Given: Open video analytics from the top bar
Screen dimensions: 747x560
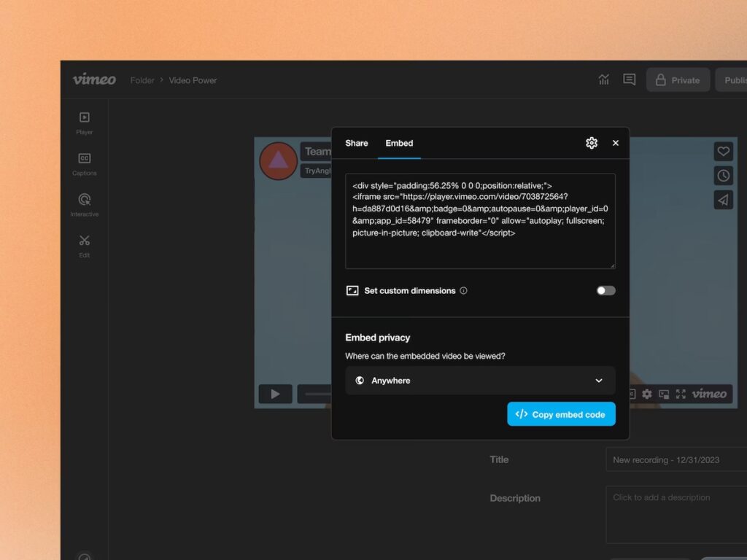Looking at the screenshot, I should tap(604, 79).
